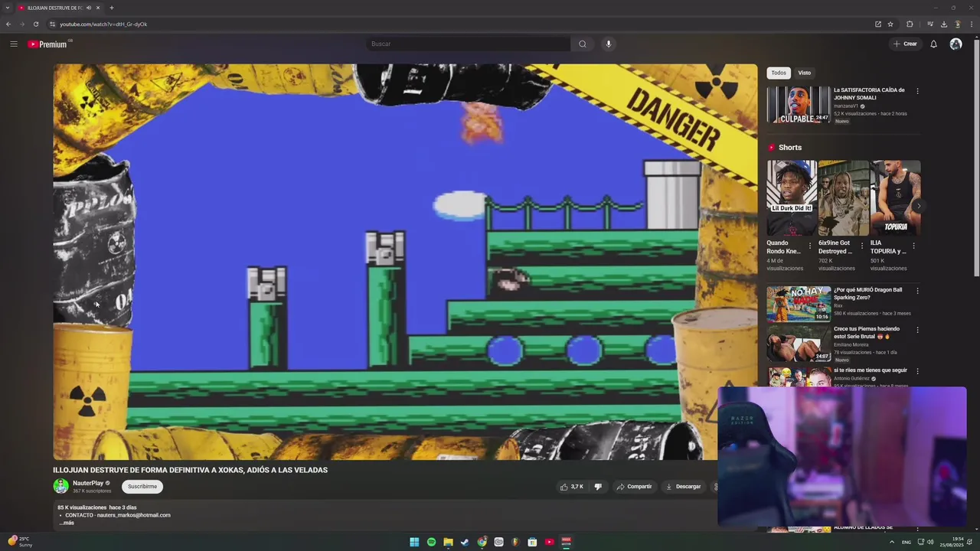
Task: Show hidden system tray icons
Action: 891,542
